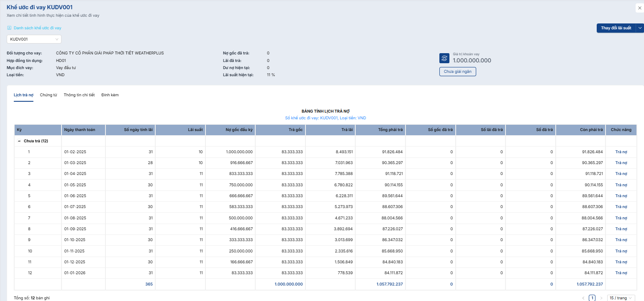Screen dimensions: 644x301
Task: Expand arrow next to Thay đổi lãi suất
Action: pos(640,28)
